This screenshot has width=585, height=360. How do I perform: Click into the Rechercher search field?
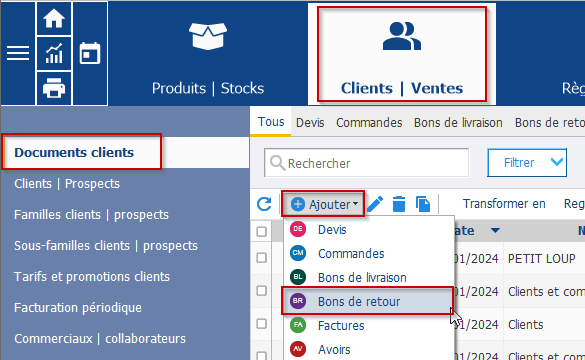(366, 163)
